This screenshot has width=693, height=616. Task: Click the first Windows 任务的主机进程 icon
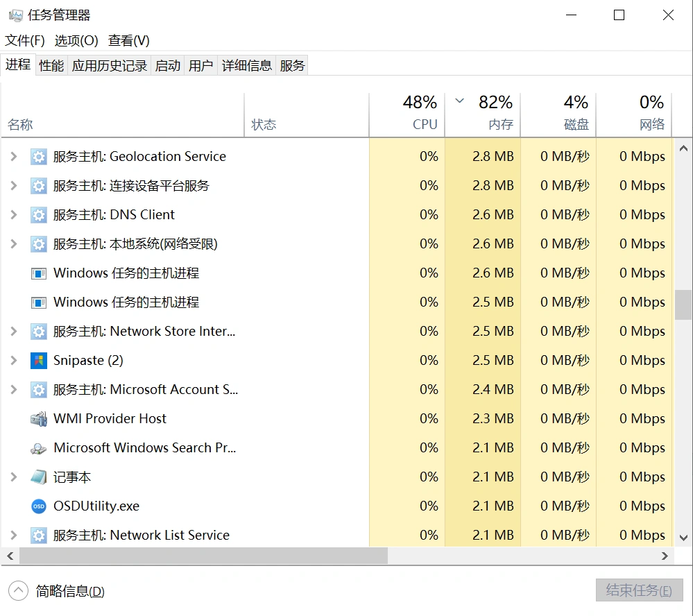(39, 273)
